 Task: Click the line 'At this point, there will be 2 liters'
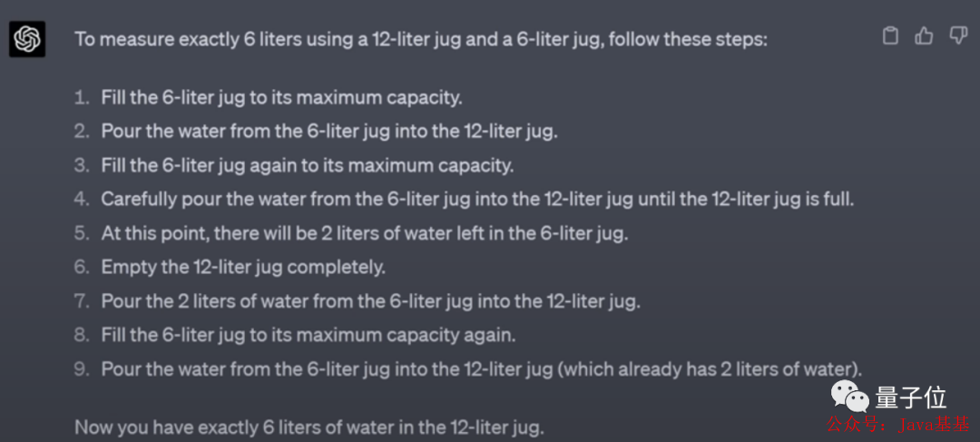pyautogui.click(x=364, y=233)
